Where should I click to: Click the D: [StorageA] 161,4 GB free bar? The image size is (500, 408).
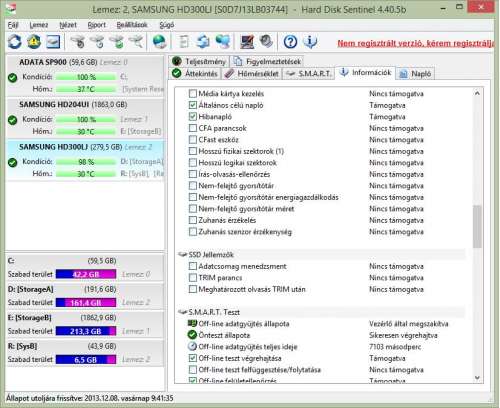(x=86, y=302)
